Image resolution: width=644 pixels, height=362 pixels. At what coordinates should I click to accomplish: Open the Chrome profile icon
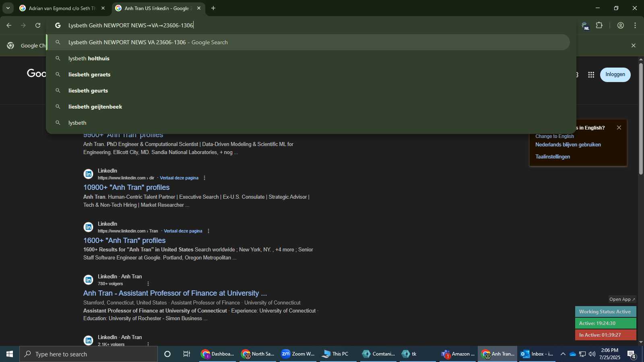coord(621,25)
